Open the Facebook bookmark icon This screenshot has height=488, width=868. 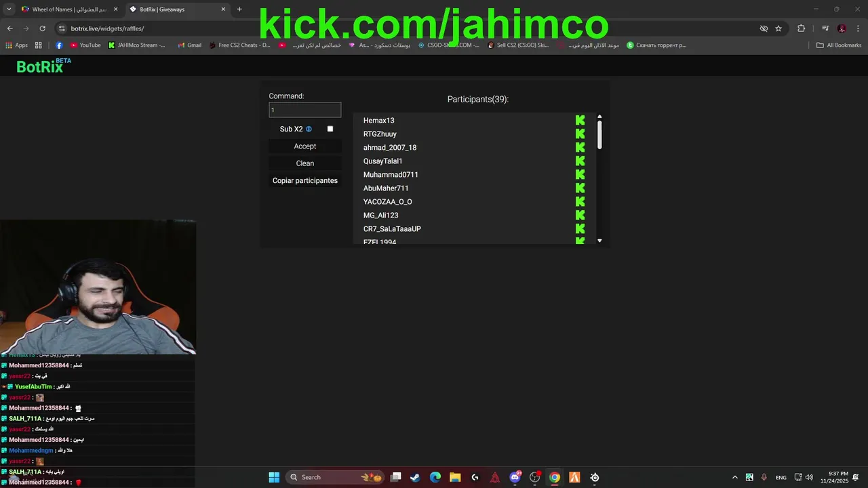click(x=59, y=45)
